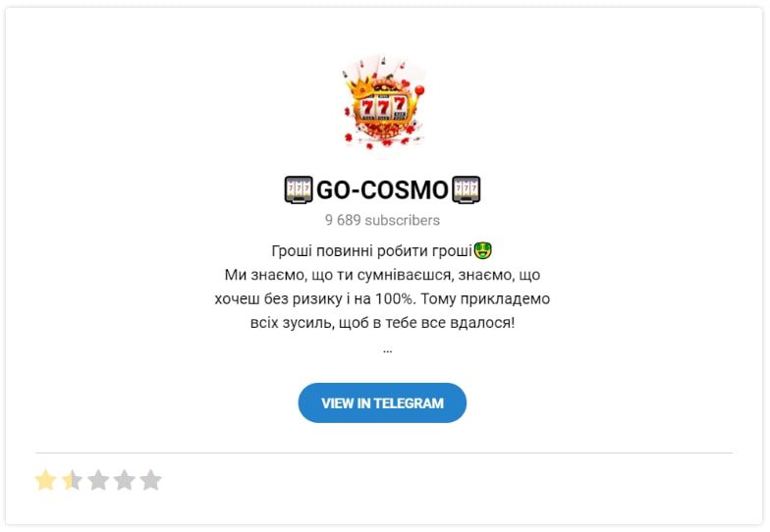Image resolution: width=770 pixels, height=532 pixels.
Task: Click the slot machine emoji after GO-COSMO
Action: coord(466,189)
